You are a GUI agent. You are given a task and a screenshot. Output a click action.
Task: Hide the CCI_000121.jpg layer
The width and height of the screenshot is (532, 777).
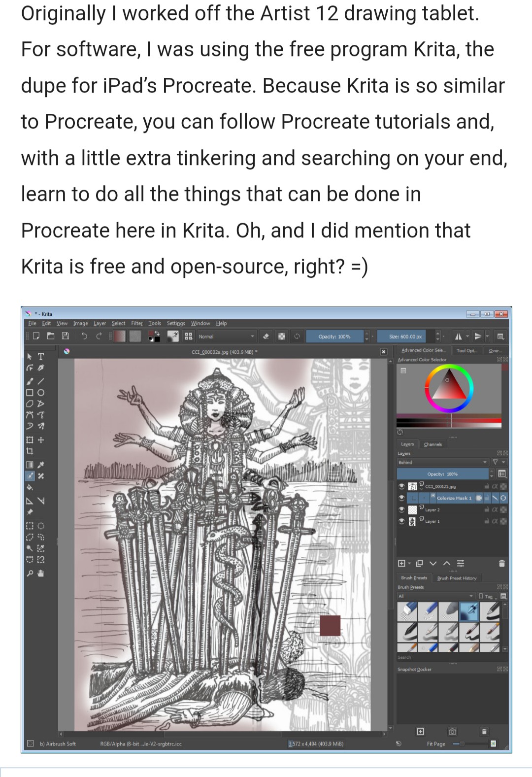(402, 486)
